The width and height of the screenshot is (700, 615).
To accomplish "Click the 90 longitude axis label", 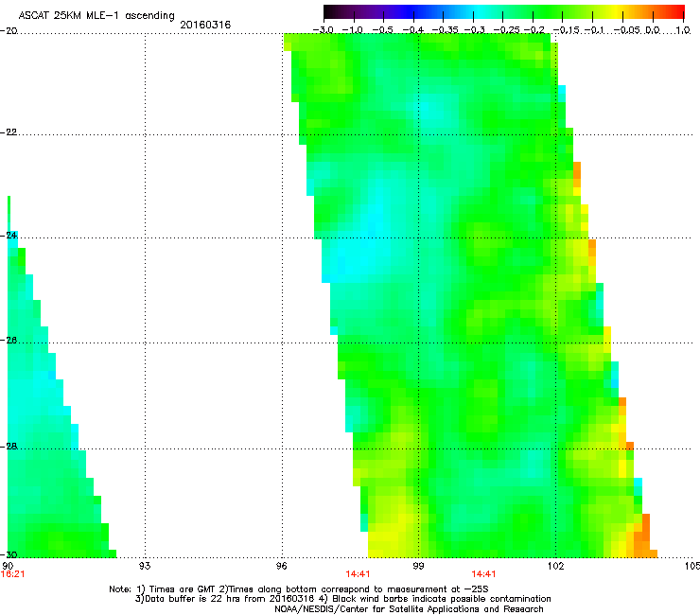I will coord(8,566).
